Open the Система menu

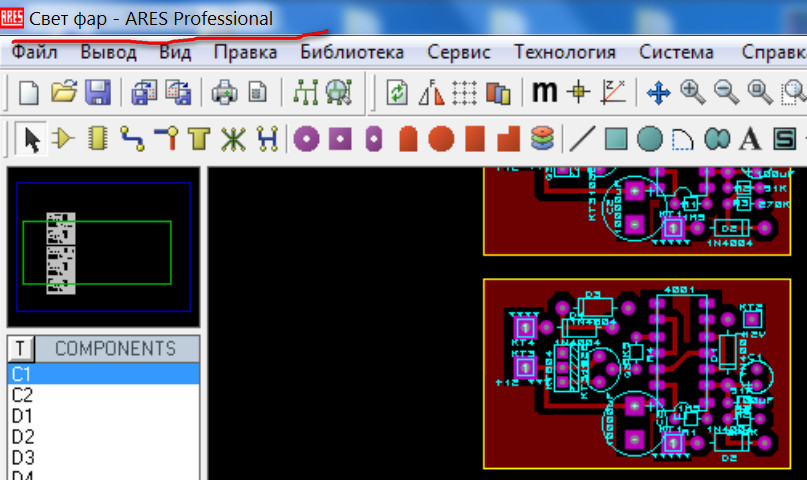coord(676,52)
